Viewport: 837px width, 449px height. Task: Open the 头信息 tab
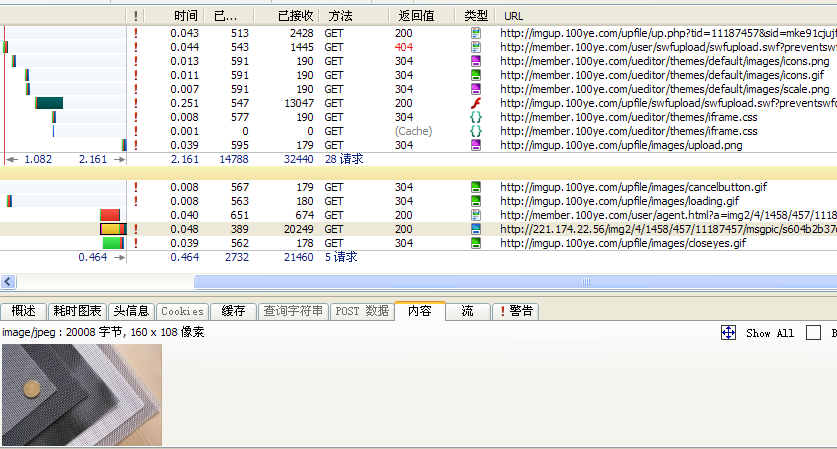pyautogui.click(x=131, y=311)
